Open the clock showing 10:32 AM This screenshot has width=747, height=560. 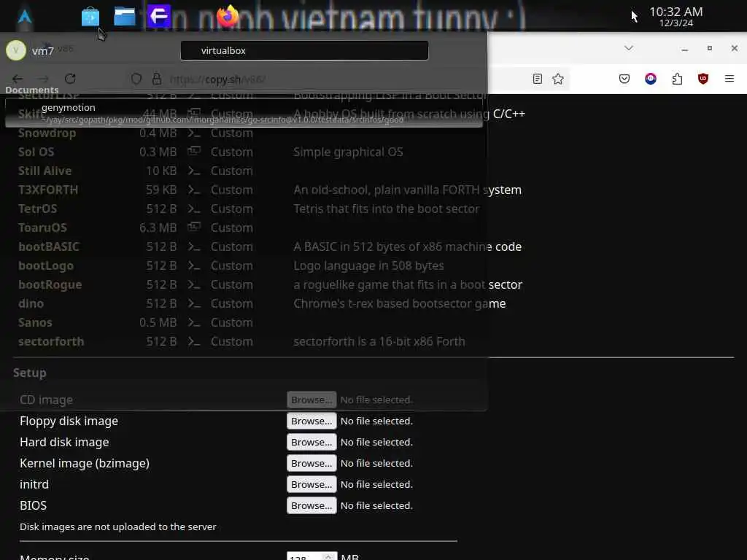pyautogui.click(x=676, y=16)
